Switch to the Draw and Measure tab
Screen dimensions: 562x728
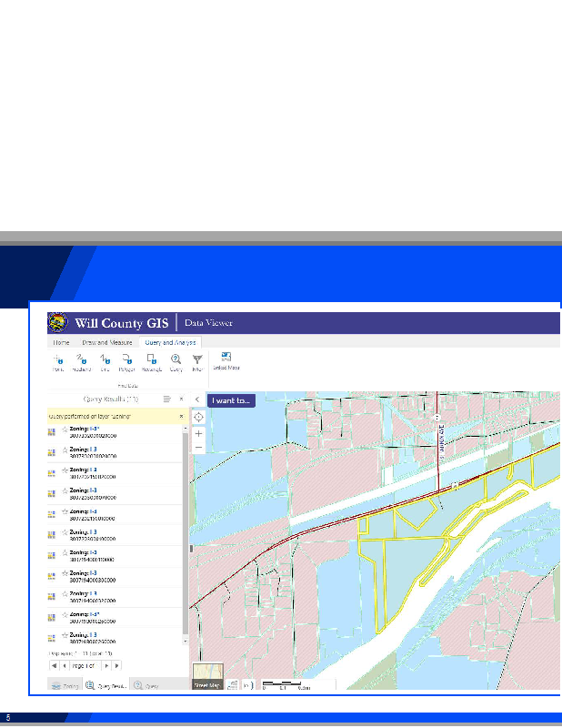click(x=106, y=342)
